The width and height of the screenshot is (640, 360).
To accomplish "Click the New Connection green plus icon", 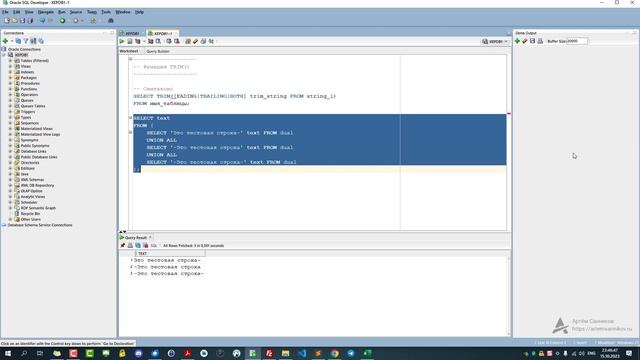I will tap(5, 41).
